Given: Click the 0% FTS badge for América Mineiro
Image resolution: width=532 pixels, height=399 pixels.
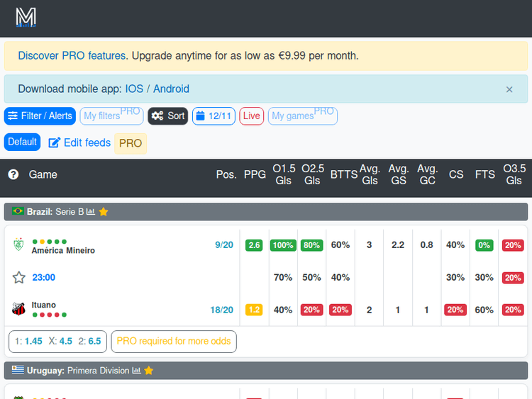Looking at the screenshot, I should point(484,245).
